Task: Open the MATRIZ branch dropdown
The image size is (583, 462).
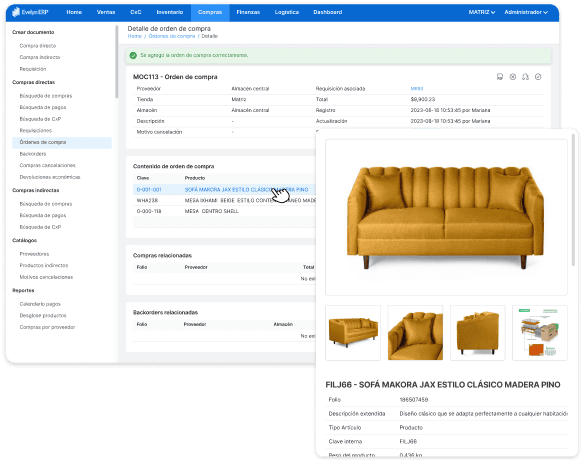Action: click(481, 12)
